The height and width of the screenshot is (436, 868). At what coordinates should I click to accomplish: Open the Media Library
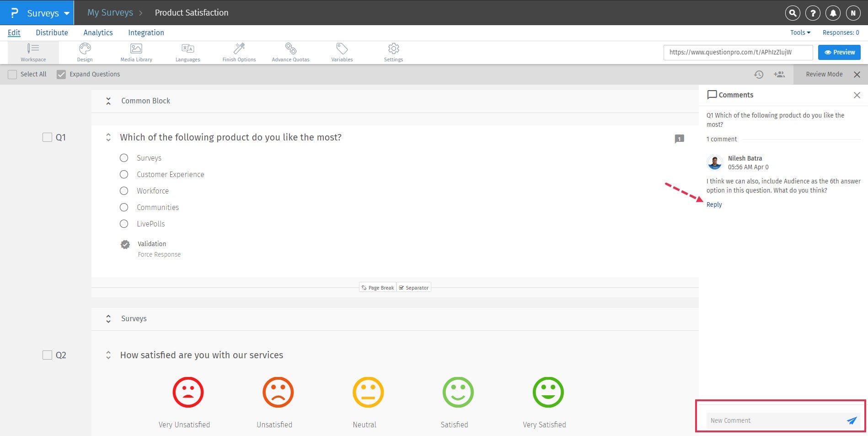click(x=136, y=52)
